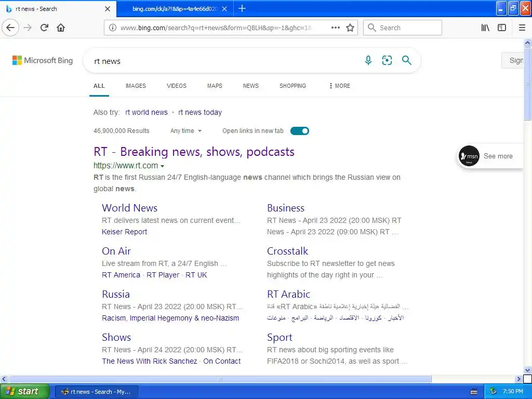Switch to the MAPS tab
This screenshot has width=532, height=399.
[x=215, y=86]
